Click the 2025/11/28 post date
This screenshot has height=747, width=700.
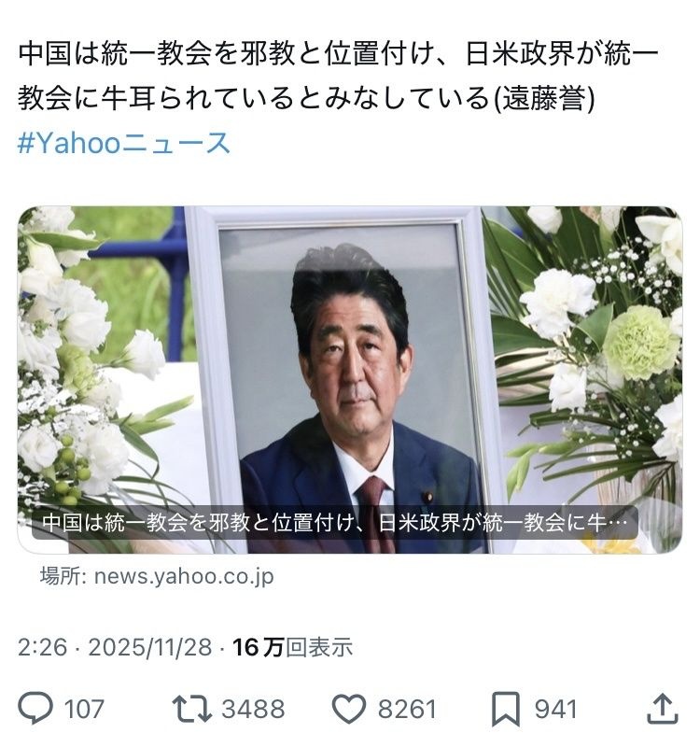click(x=150, y=647)
